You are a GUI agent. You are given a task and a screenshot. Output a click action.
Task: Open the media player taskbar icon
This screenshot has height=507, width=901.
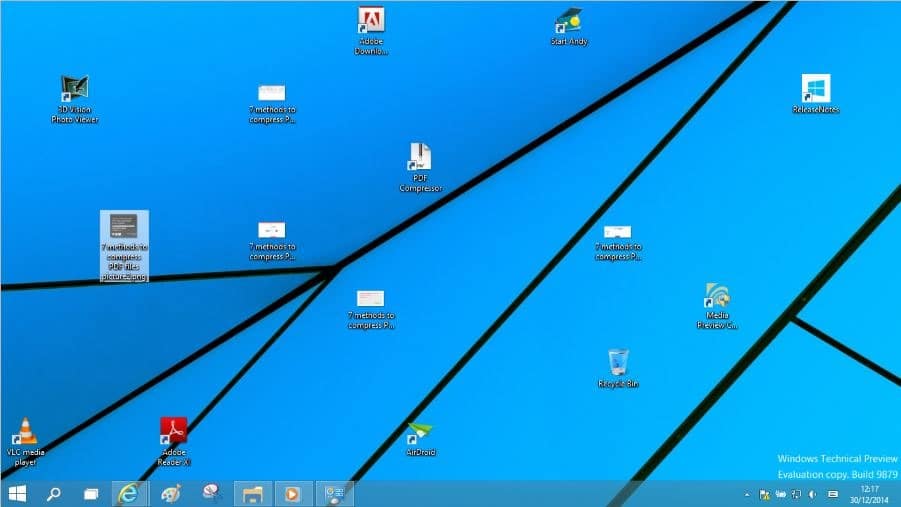(292, 494)
